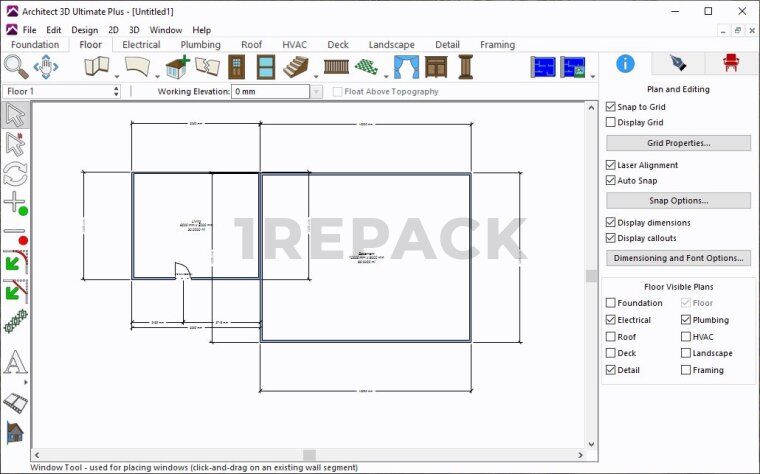Switch to the Landscape tab
The width and height of the screenshot is (760, 474).
coord(391,45)
